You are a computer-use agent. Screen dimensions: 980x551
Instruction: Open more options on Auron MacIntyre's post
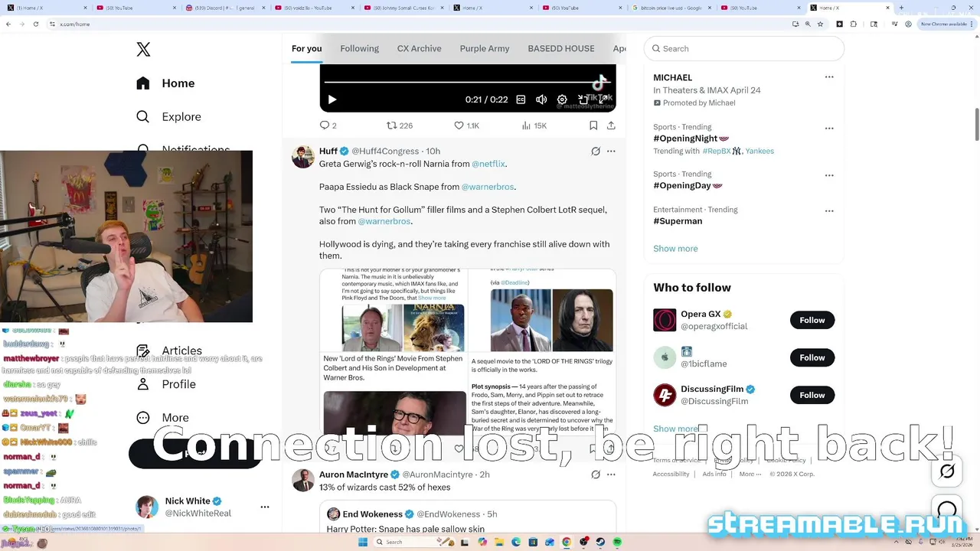coord(611,474)
